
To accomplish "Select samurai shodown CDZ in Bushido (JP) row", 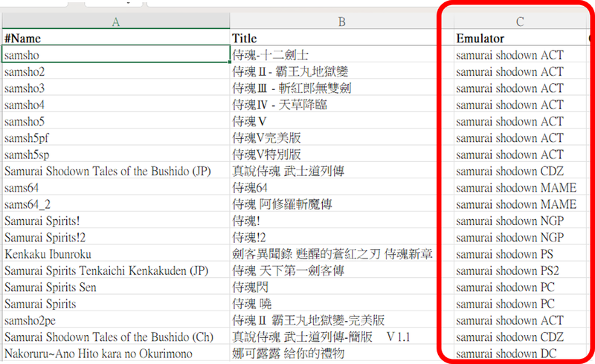I will point(520,171).
